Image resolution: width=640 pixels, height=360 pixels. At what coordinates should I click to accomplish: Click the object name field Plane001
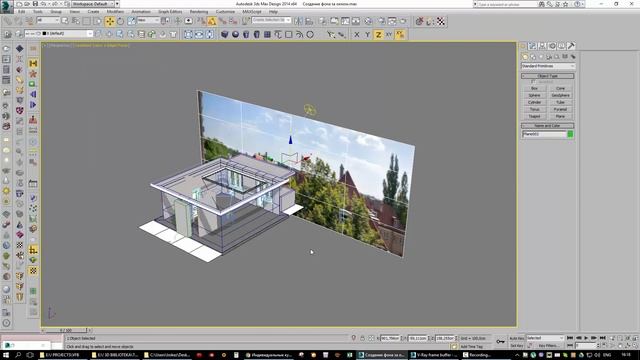[x=544, y=134]
